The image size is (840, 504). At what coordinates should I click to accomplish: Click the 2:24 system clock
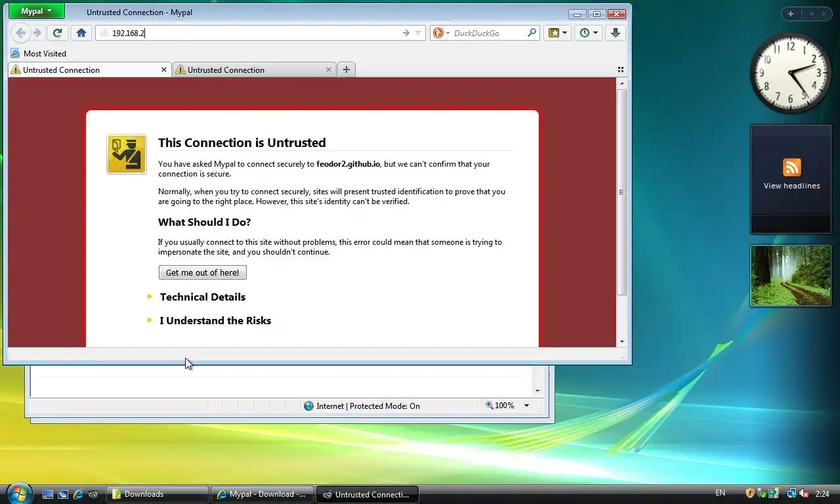[822, 493]
